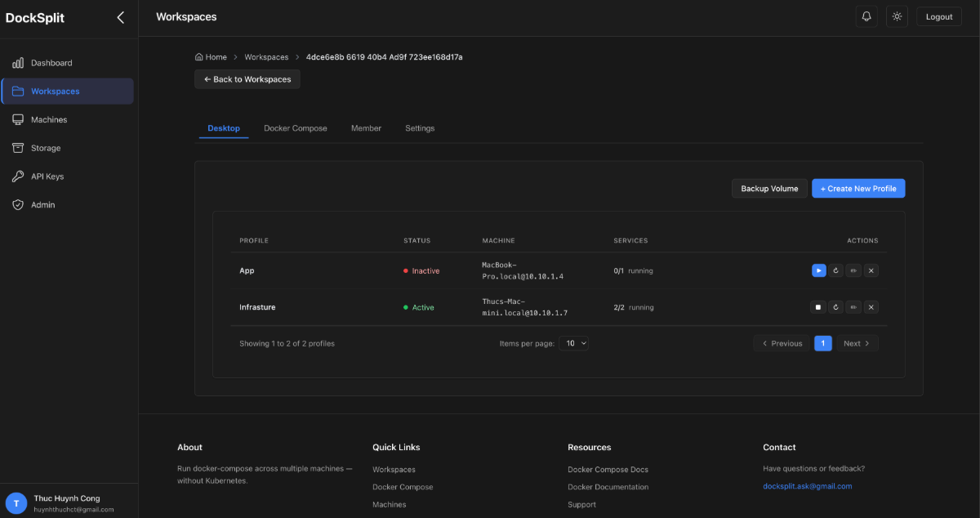Remove the App profile
This screenshot has width=980, height=518.
coord(871,270)
